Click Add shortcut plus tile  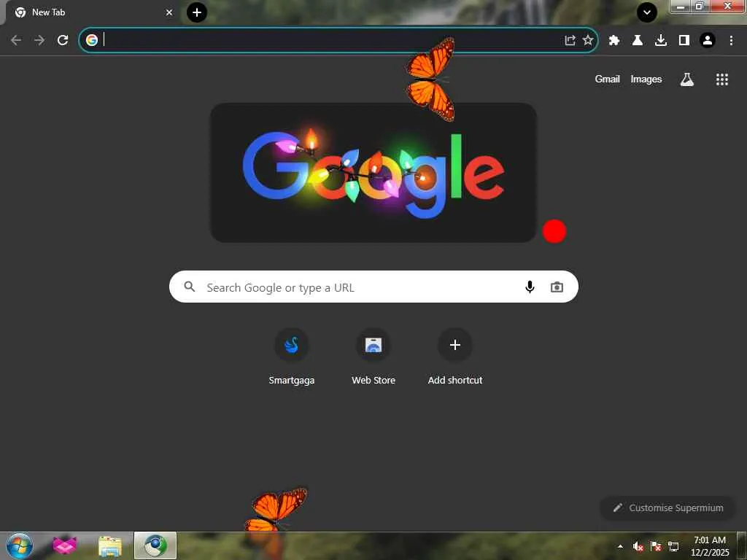[455, 357]
